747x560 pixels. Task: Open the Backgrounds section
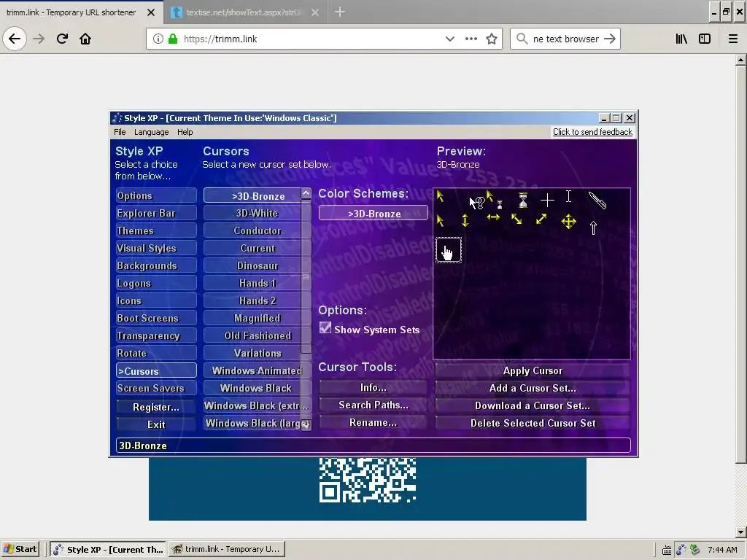[156, 265]
